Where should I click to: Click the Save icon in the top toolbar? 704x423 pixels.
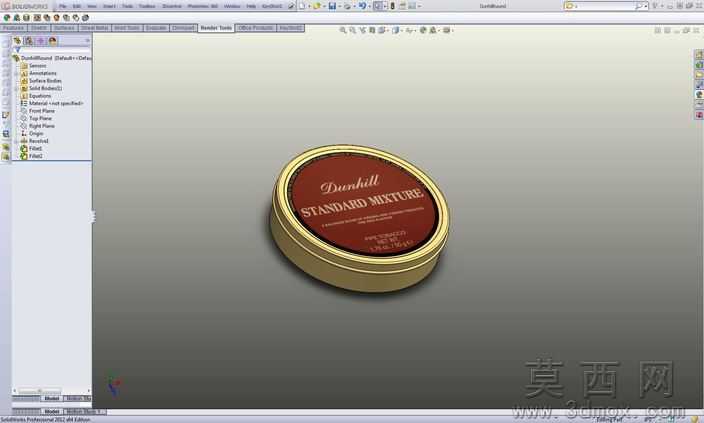coord(332,6)
